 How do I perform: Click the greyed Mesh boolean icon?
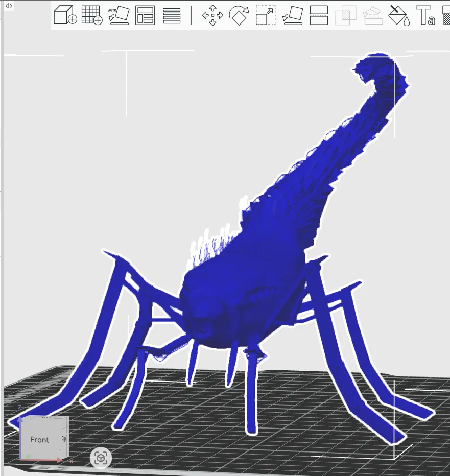coord(346,15)
